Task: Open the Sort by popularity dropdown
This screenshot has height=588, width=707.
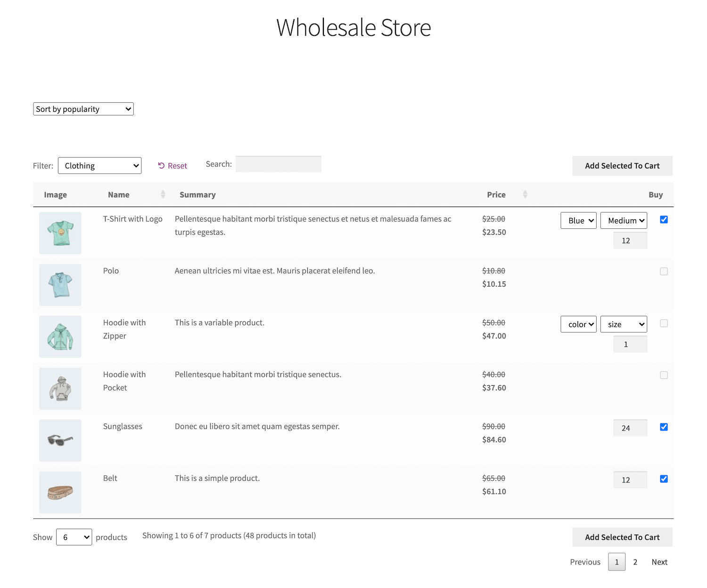Action: pos(83,109)
